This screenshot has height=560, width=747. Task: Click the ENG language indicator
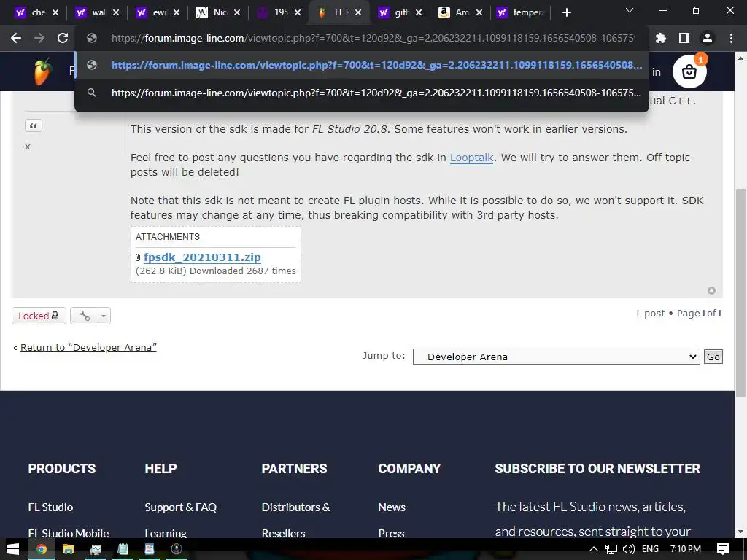650,549
